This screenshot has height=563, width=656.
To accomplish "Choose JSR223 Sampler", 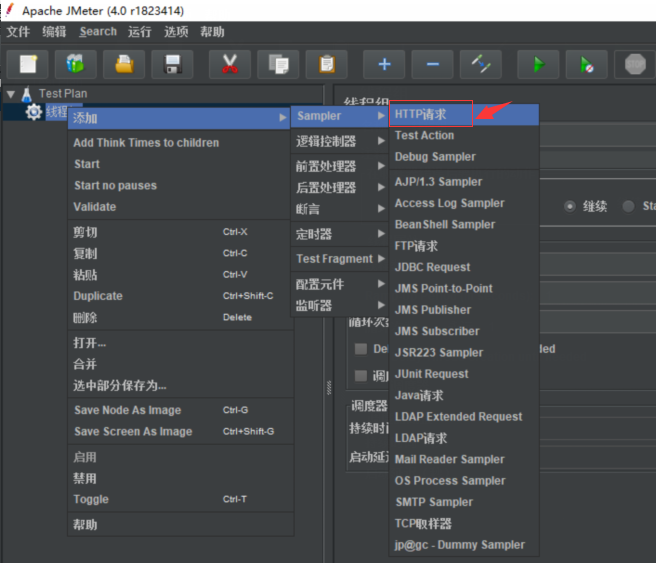I will [x=464, y=353].
